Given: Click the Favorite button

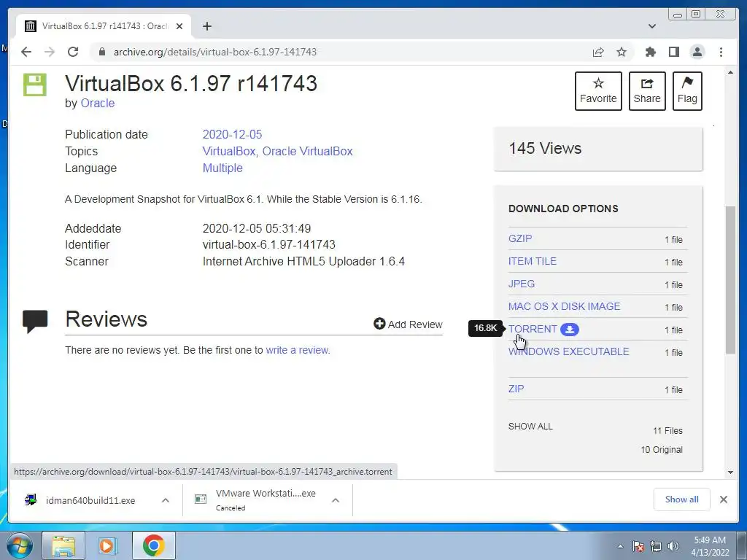Looking at the screenshot, I should click(598, 91).
